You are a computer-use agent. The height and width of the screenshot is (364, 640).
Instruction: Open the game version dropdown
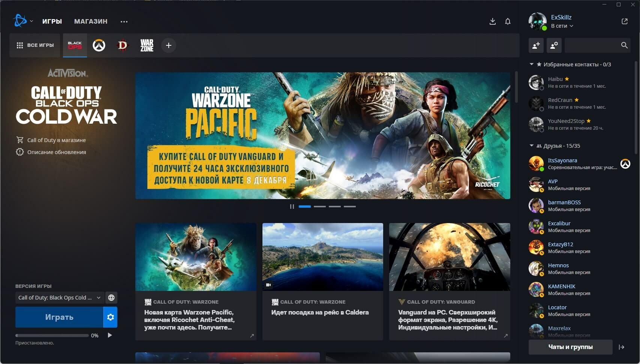pos(59,298)
